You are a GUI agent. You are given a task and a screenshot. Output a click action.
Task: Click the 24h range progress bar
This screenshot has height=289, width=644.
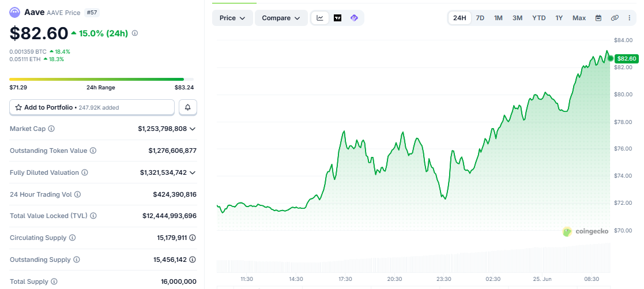pos(101,79)
